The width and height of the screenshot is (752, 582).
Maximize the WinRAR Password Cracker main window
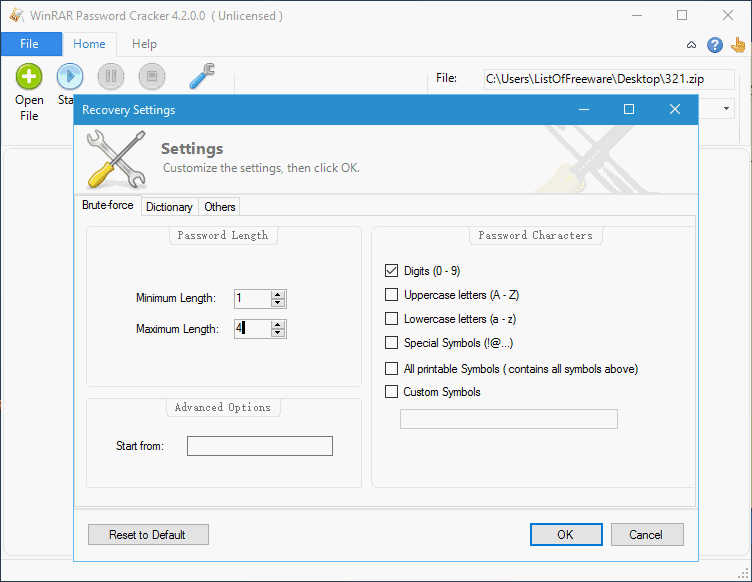pyautogui.click(x=682, y=15)
